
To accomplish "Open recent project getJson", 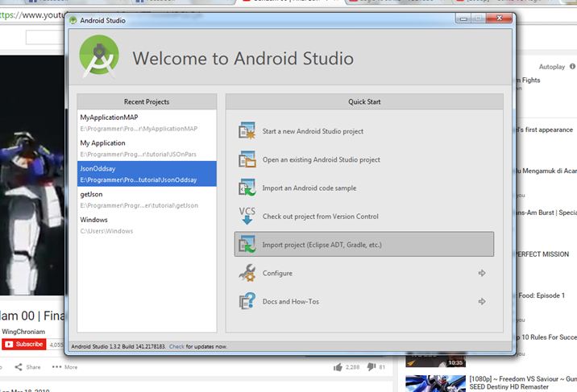I will tap(147, 200).
